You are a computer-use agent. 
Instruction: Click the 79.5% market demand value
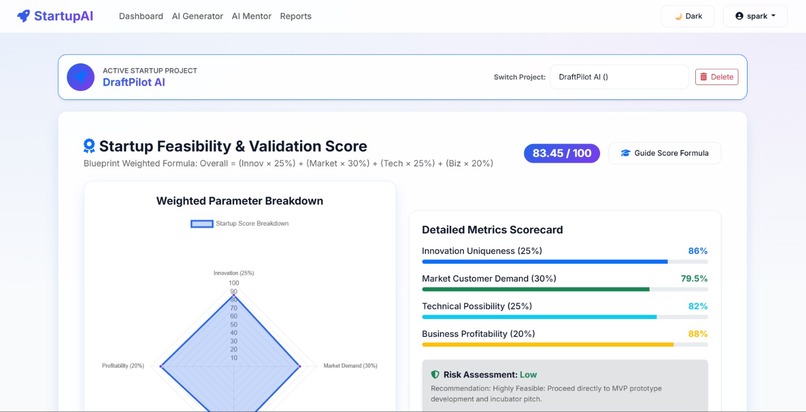pos(694,278)
